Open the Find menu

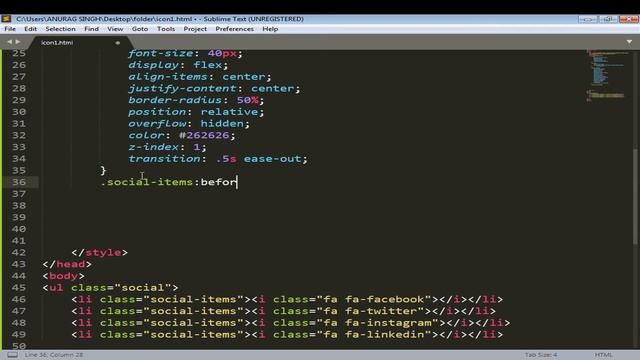[91, 29]
